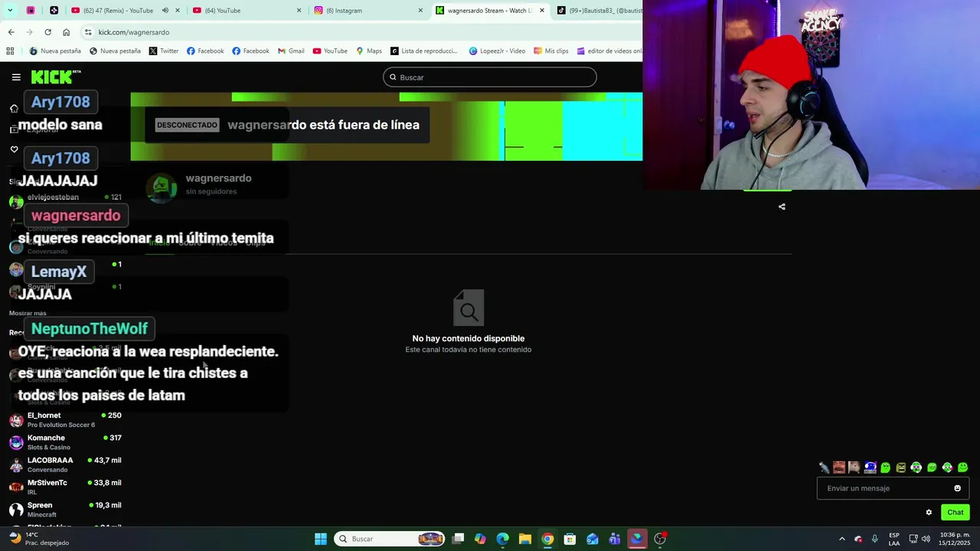
Task: Open OBS Studio from taskbar
Action: (659, 539)
